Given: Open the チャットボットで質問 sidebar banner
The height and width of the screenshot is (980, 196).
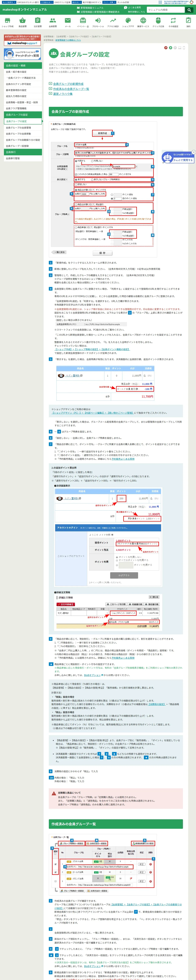Looking at the screenshot, I should 22,54.
